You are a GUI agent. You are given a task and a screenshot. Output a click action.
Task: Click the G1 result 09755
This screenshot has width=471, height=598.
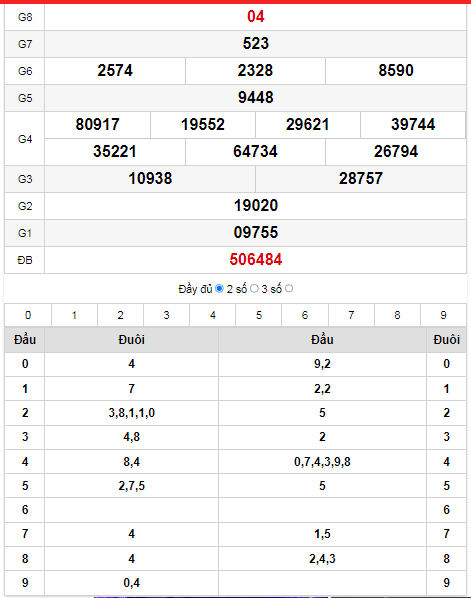(x=256, y=233)
